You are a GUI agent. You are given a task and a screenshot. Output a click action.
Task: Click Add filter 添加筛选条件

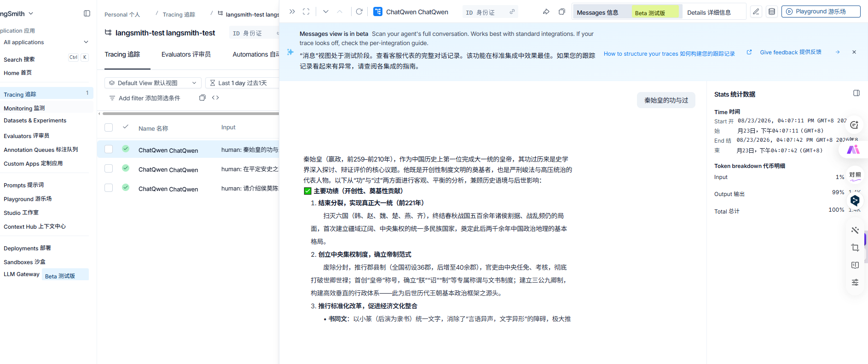[145, 98]
